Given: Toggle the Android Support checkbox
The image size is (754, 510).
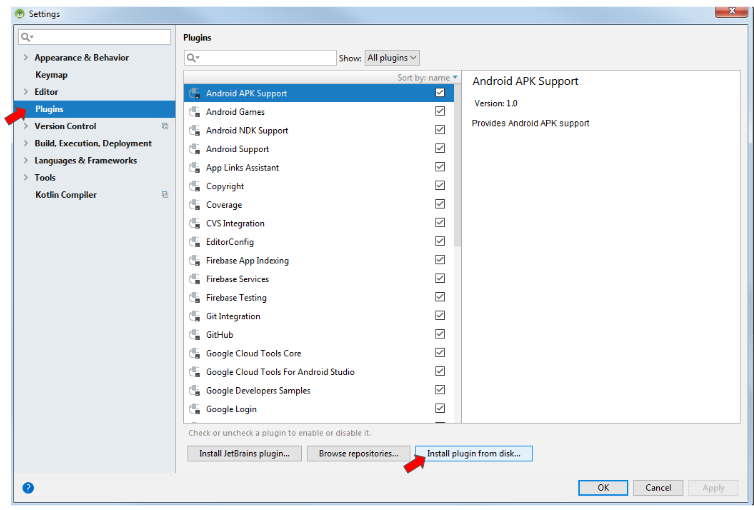Looking at the screenshot, I should point(440,148).
